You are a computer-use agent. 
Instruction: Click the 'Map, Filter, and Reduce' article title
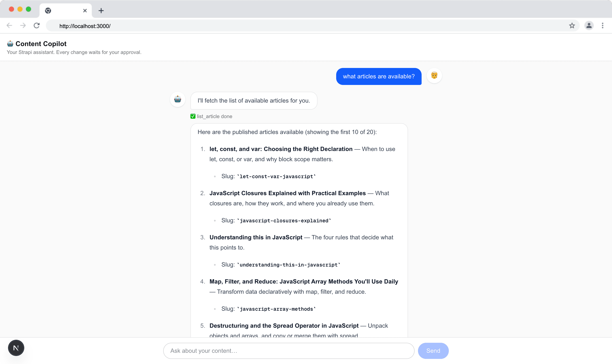304,281
